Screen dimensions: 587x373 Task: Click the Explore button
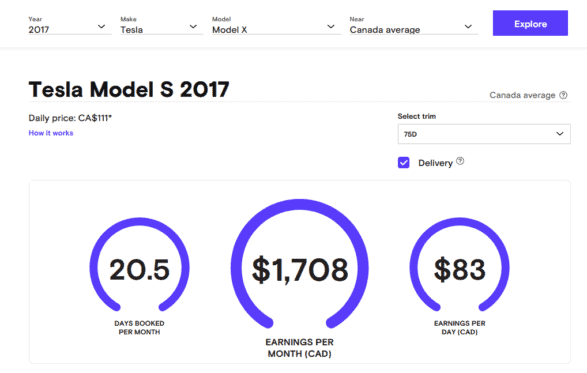coord(530,23)
